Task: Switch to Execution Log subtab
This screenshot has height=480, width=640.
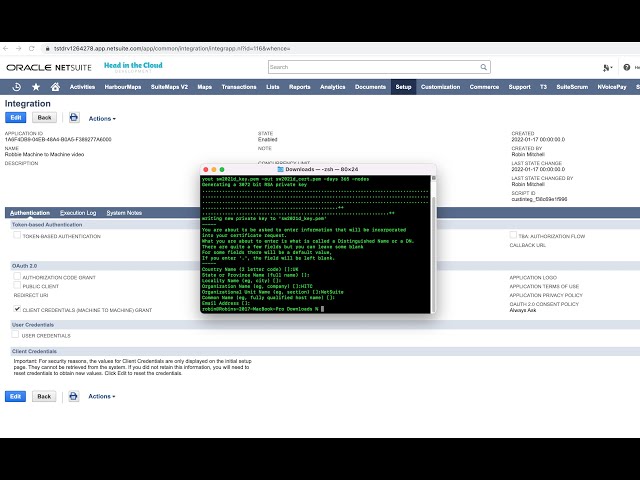Action: (78, 213)
